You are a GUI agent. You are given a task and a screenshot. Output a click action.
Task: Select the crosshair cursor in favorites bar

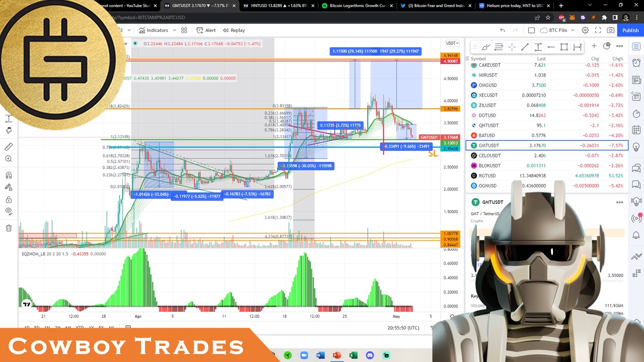(x=512, y=47)
